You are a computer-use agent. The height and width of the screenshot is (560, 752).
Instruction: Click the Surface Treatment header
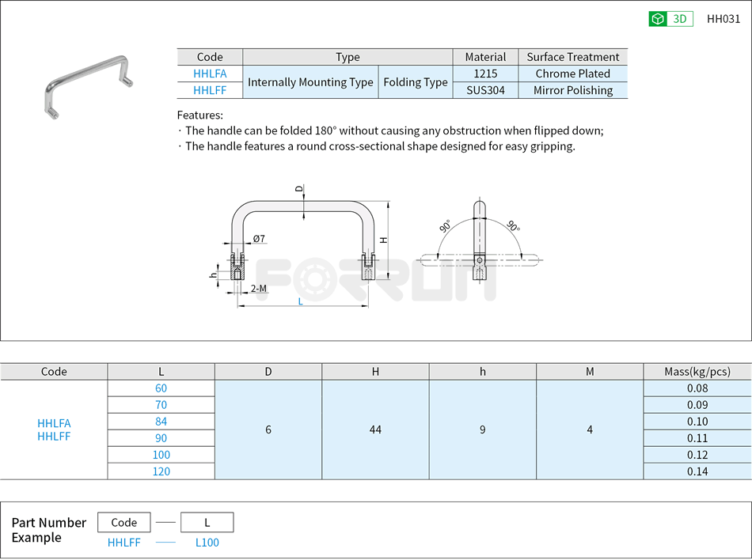coord(573,57)
